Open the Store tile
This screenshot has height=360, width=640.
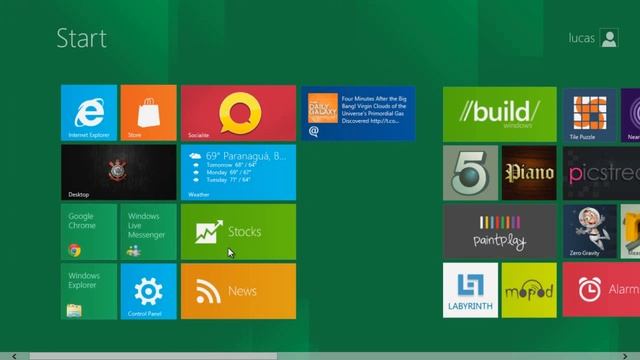[149, 113]
